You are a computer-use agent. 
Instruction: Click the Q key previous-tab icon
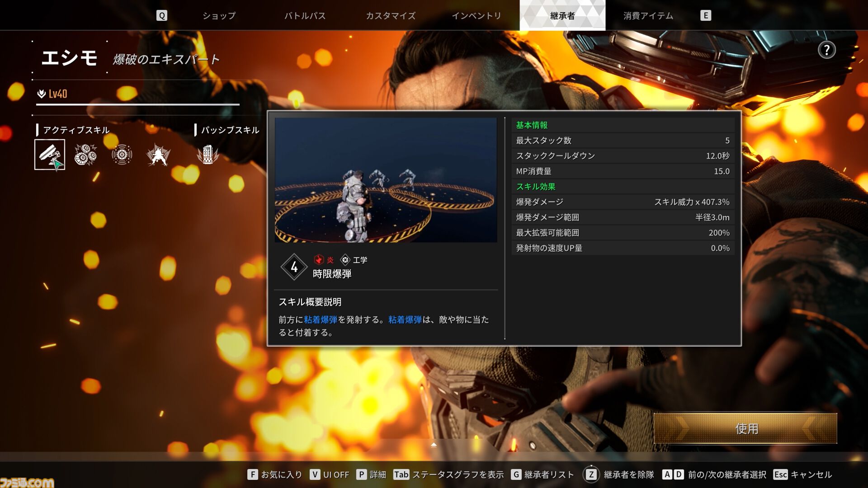click(161, 15)
